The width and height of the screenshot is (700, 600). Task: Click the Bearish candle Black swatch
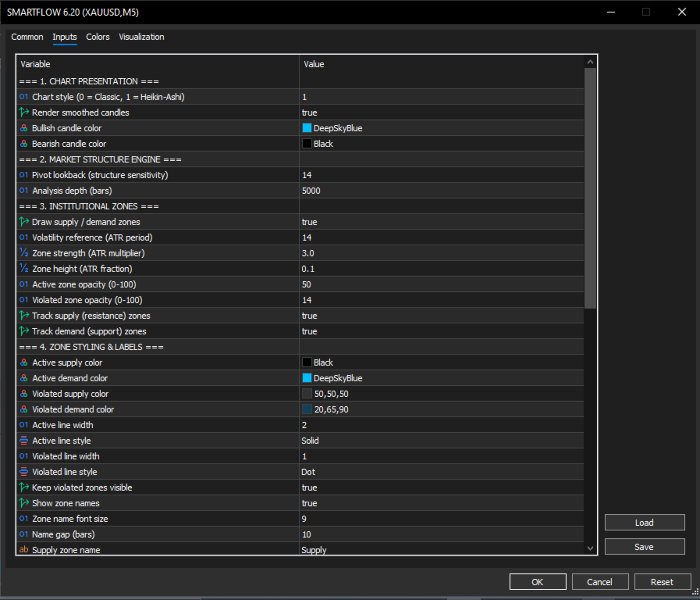pos(307,144)
